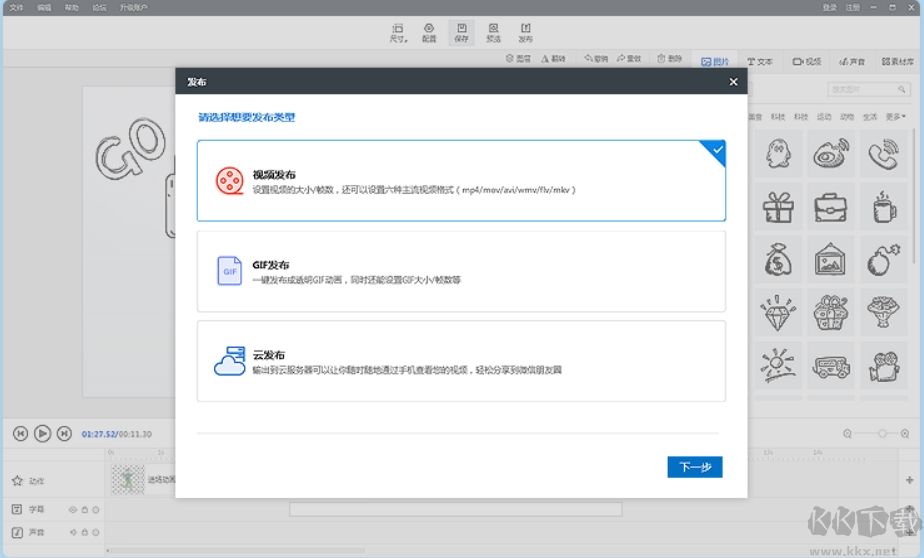This screenshot has height=558, width=924.
Task: Pick the bus sketch
Action: click(831, 365)
